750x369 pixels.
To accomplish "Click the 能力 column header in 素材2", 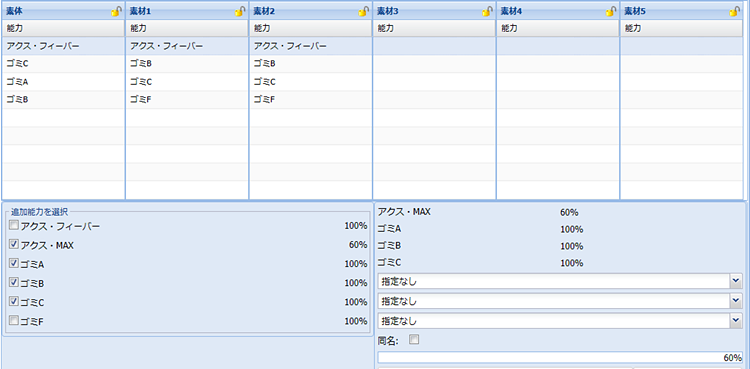I will 310,28.
